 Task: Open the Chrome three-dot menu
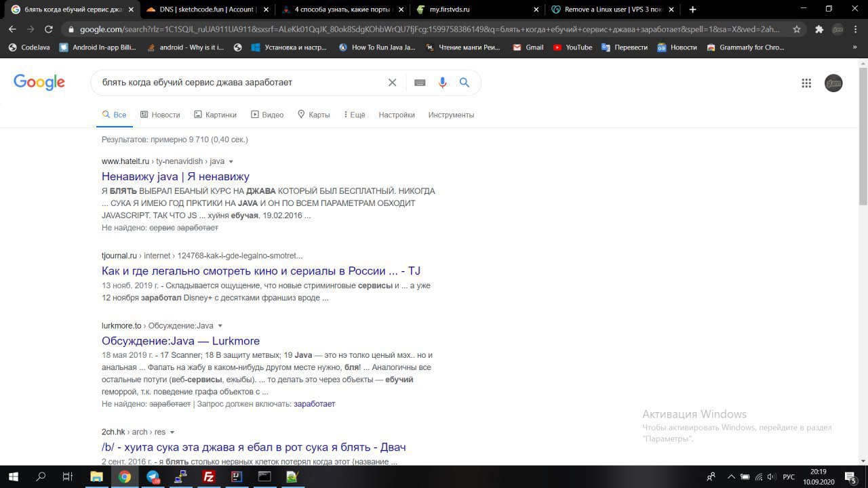857,29
